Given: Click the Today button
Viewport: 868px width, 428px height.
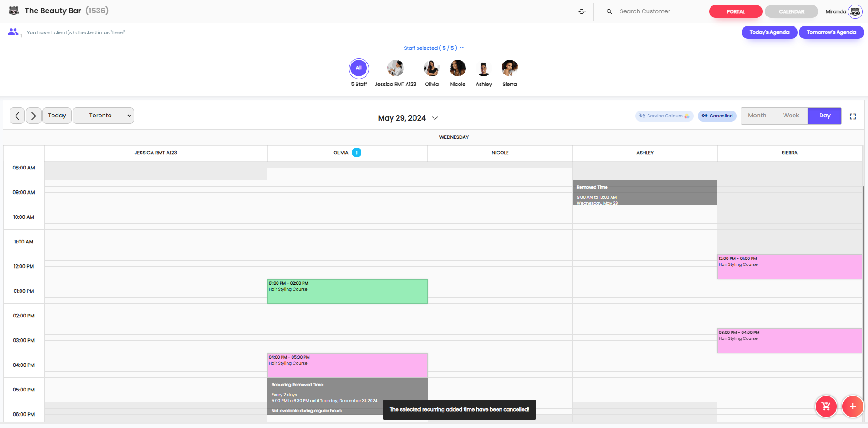Looking at the screenshot, I should click(x=57, y=116).
